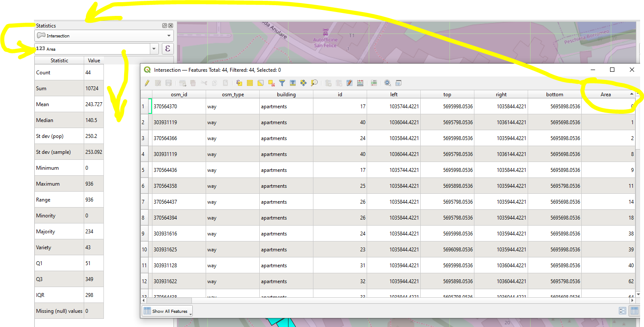Click the add feature icon
The image size is (644, 327).
(x=182, y=83)
